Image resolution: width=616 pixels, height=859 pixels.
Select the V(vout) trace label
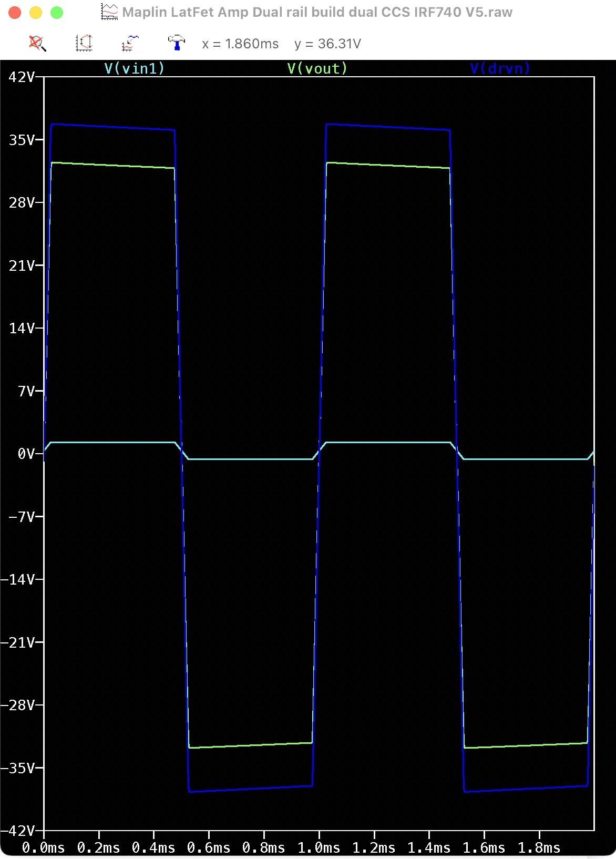coord(317,68)
